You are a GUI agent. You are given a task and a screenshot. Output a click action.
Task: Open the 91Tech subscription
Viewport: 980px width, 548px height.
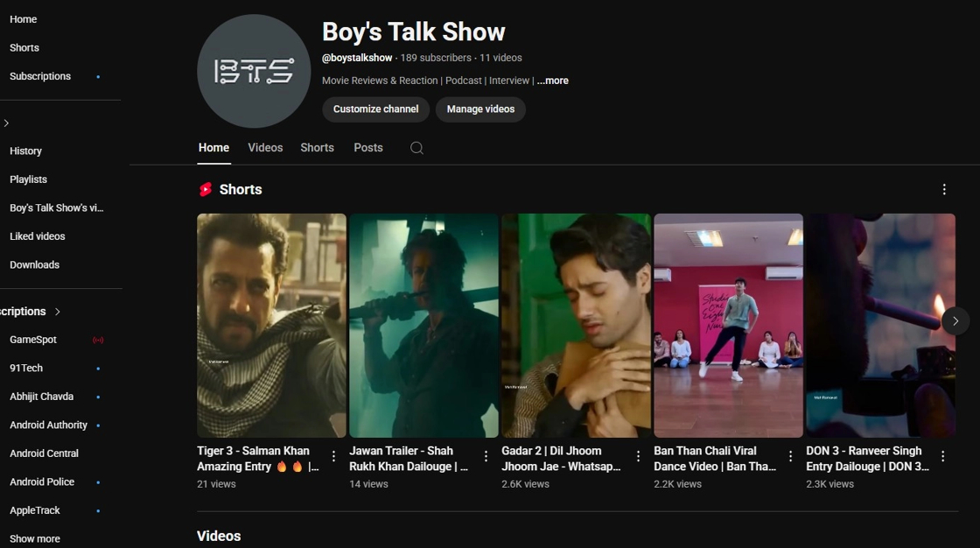(26, 368)
